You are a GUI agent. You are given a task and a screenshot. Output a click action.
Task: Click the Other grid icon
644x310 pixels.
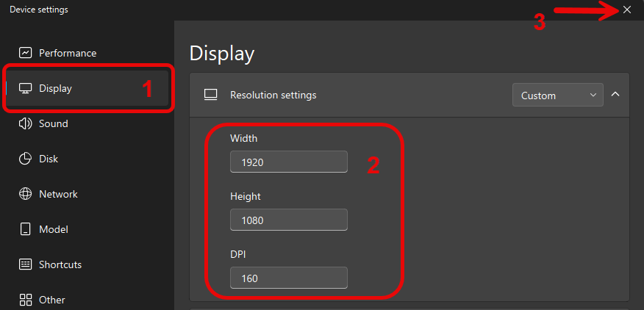26,300
